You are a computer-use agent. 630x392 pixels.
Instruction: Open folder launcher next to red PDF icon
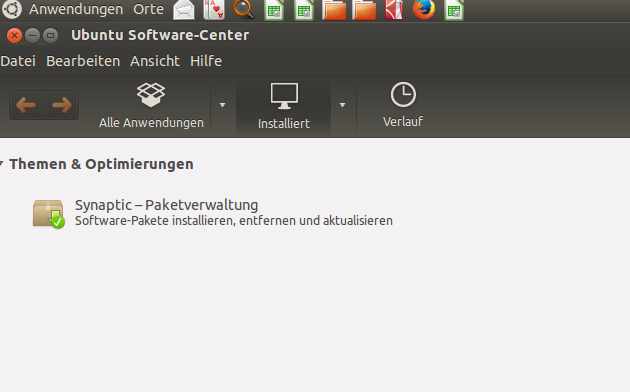[364, 10]
